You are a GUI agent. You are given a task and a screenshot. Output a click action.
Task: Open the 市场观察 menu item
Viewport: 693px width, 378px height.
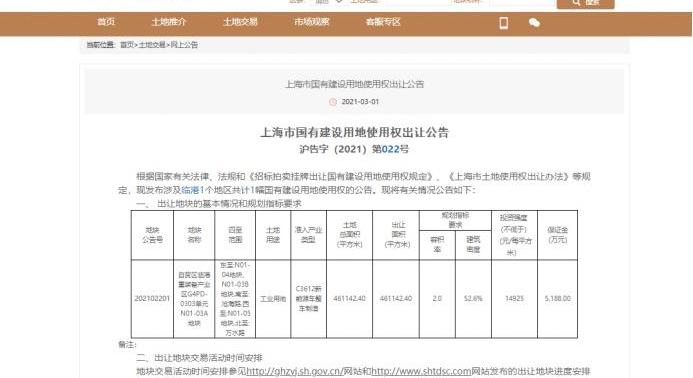point(312,22)
